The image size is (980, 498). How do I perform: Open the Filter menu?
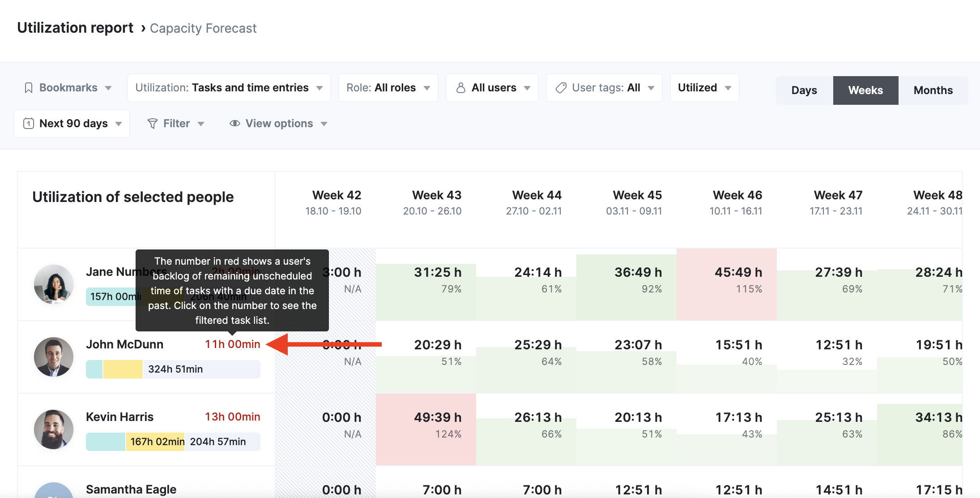pyautogui.click(x=176, y=124)
